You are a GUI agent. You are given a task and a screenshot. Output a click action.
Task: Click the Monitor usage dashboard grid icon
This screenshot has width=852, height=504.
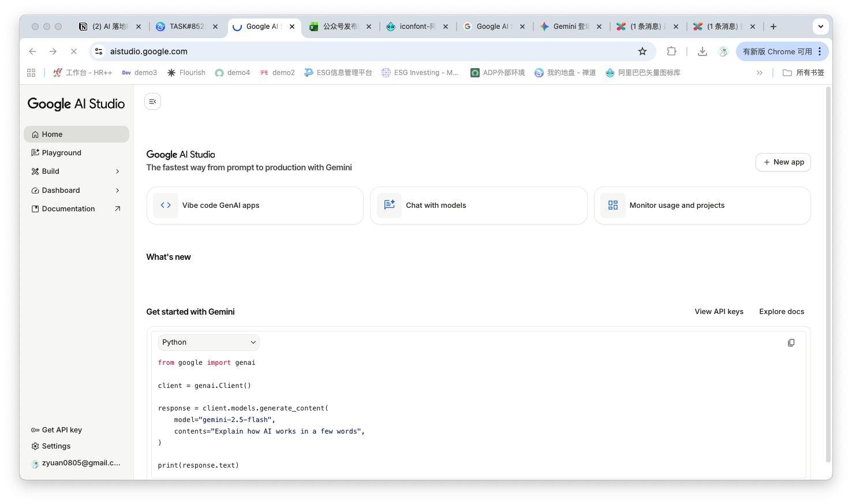[613, 206]
